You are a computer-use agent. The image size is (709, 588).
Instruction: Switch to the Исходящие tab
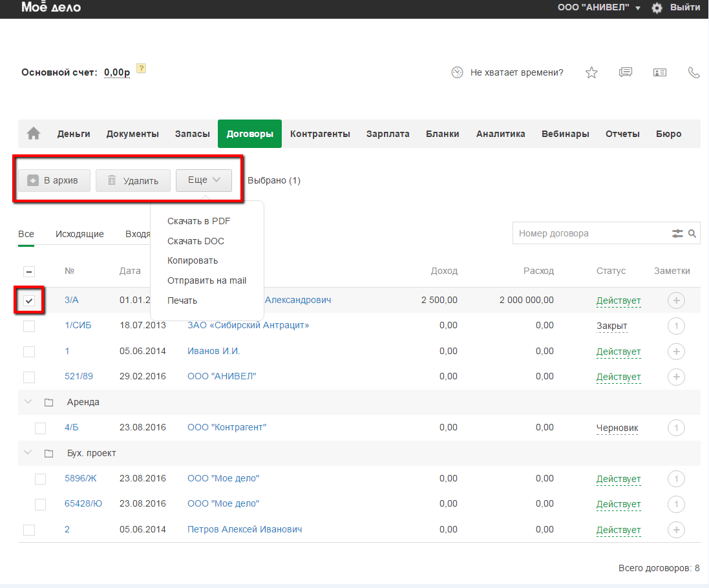[79, 234]
